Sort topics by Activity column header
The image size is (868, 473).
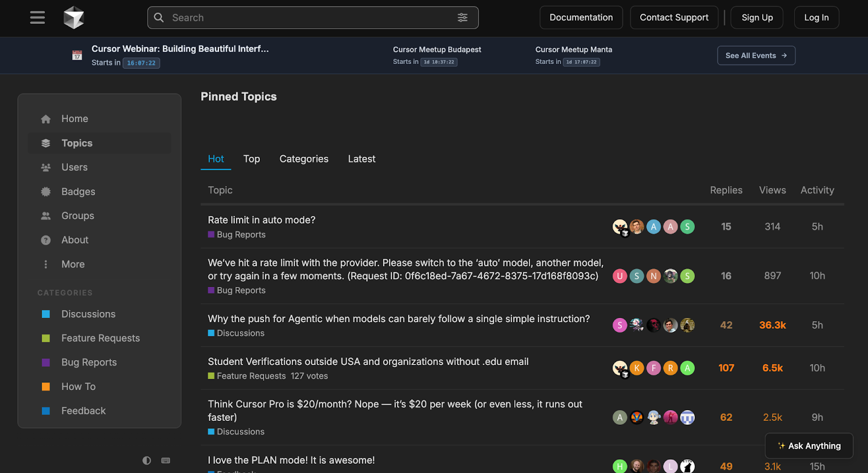pyautogui.click(x=817, y=190)
